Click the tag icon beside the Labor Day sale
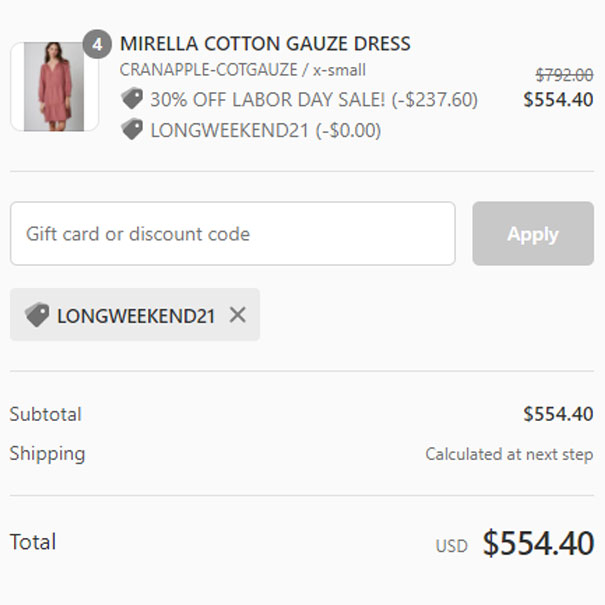The width and height of the screenshot is (605, 605). (132, 99)
